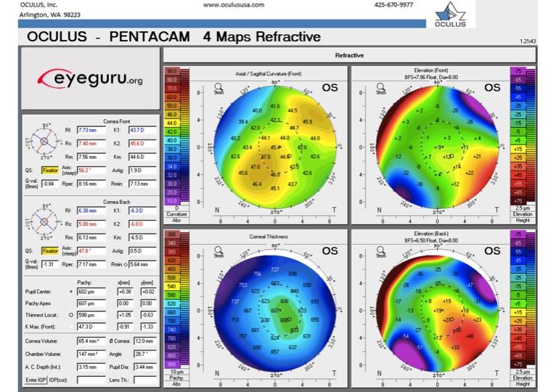Viewport: 556px width, 392px height.
Task: Click the Cornea Front Rper 8.16 mm field
Action: (91, 184)
